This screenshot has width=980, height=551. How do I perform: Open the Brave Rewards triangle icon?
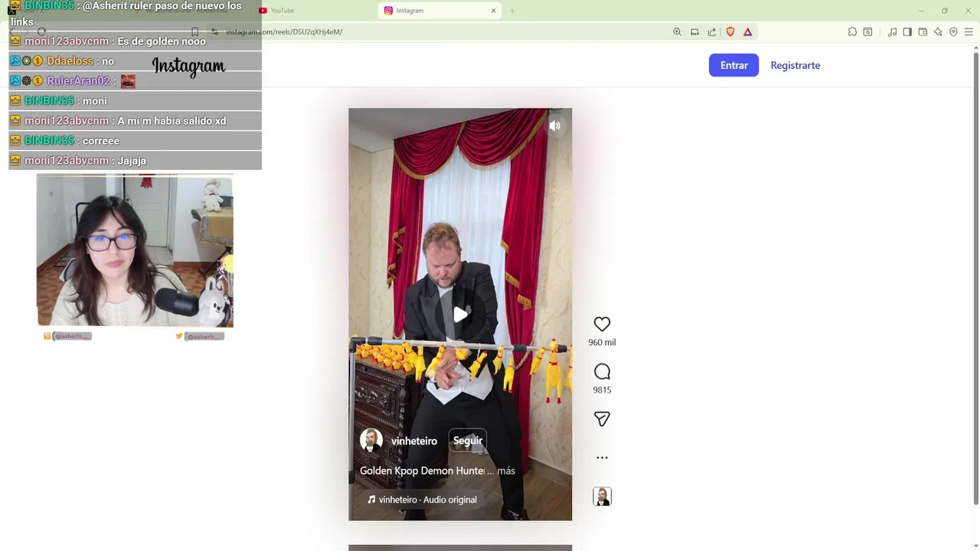tap(748, 32)
